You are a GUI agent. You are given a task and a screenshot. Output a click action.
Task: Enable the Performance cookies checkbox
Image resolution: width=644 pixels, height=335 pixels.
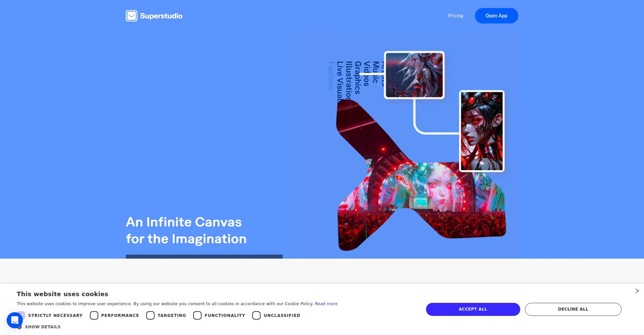tap(94, 316)
